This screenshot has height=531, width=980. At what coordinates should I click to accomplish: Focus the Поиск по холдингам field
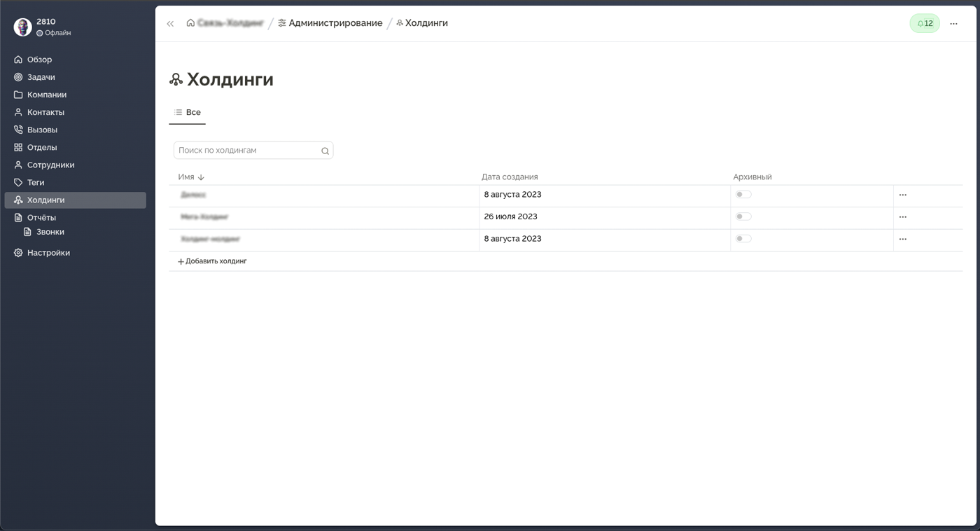(246, 151)
